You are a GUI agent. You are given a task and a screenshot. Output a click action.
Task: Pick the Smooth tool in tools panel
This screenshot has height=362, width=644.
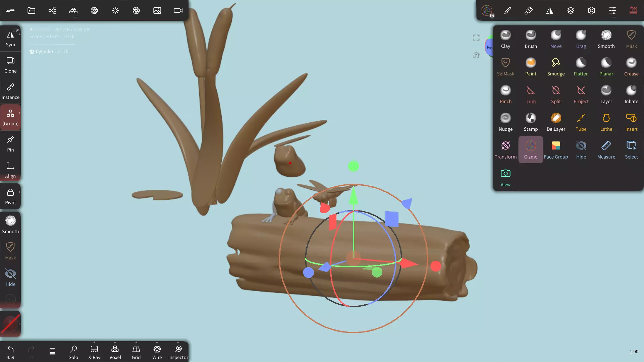(606, 39)
